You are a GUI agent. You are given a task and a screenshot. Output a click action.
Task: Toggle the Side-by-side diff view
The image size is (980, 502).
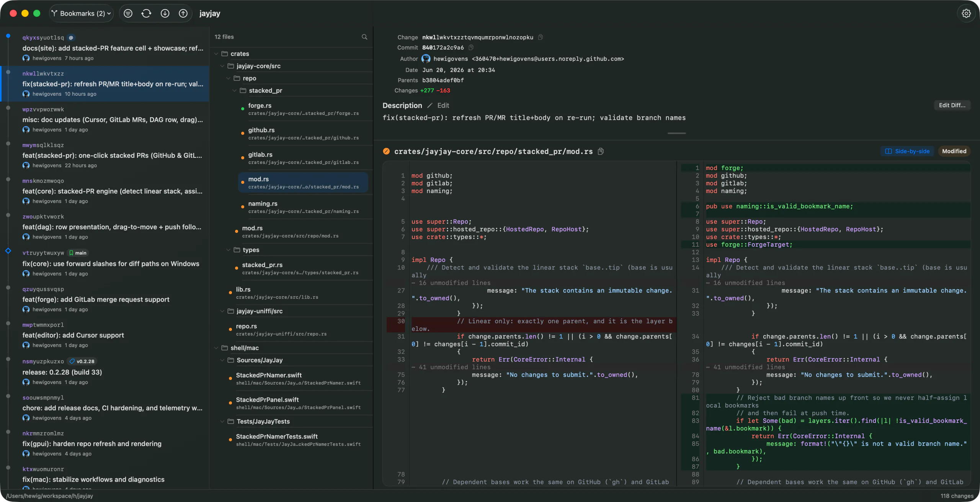907,151
